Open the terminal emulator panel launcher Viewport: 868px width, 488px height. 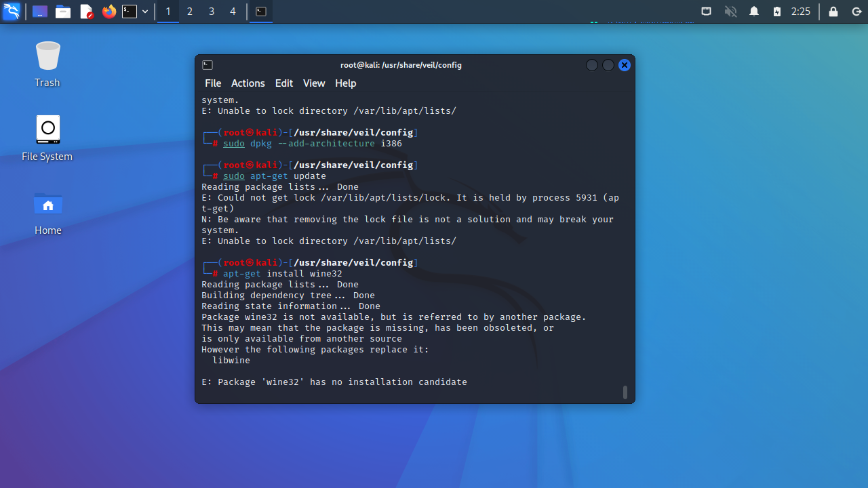(130, 12)
